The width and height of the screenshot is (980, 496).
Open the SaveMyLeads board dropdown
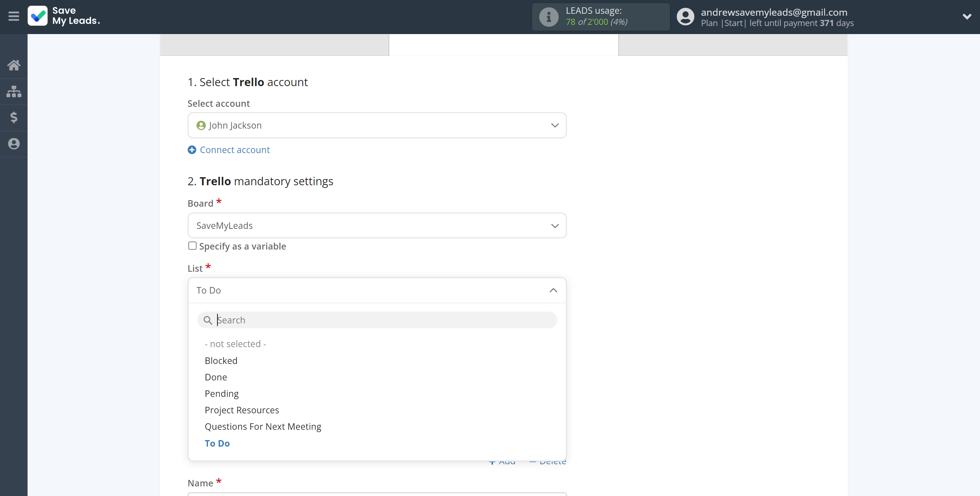tap(377, 226)
